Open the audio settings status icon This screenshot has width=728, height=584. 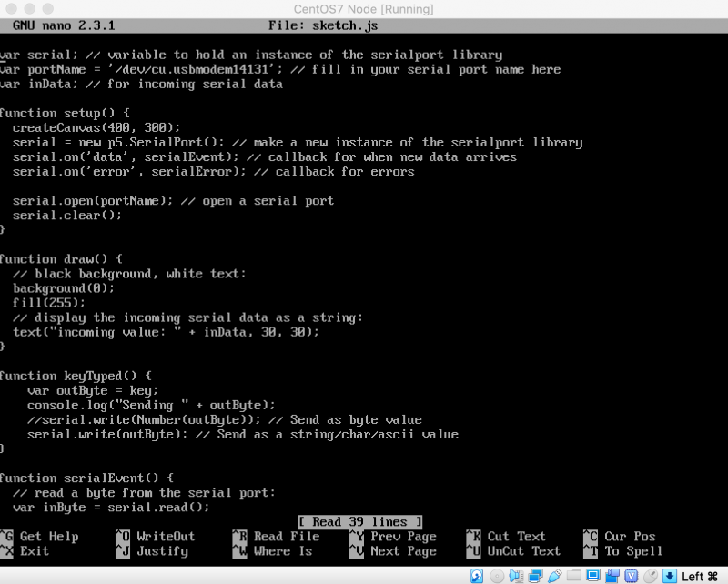point(516,576)
